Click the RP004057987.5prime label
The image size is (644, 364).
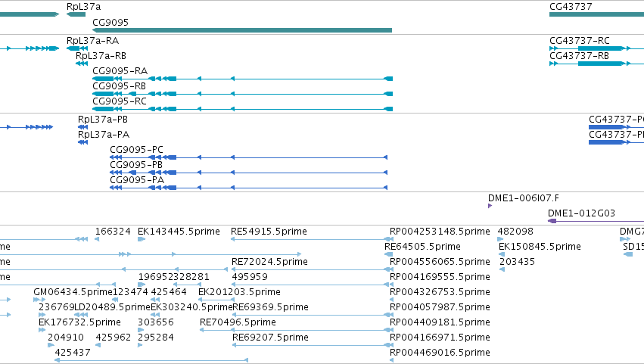click(440, 307)
